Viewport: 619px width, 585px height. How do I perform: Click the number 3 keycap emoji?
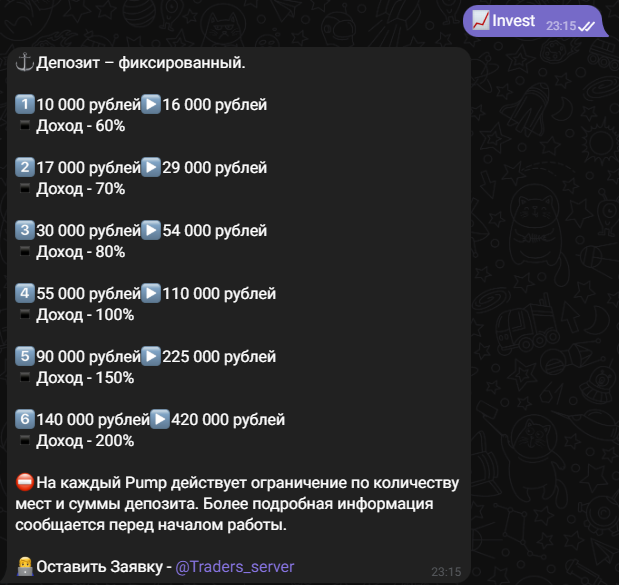coord(25,231)
